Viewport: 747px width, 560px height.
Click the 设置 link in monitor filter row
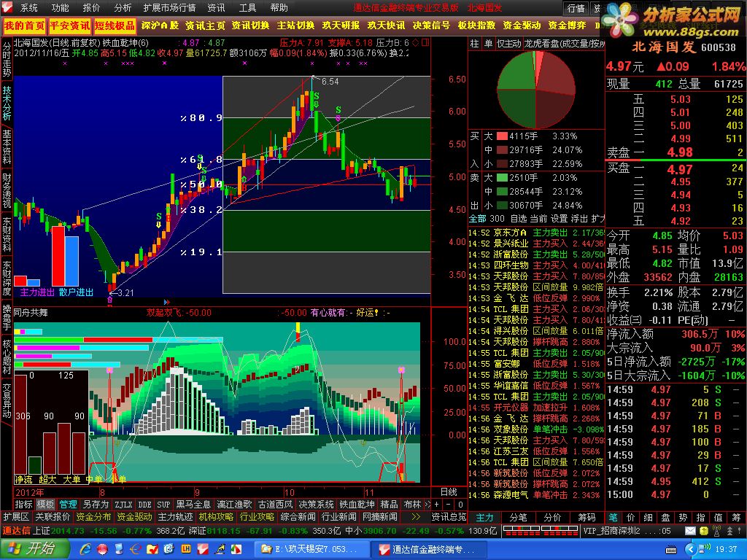tap(560, 219)
